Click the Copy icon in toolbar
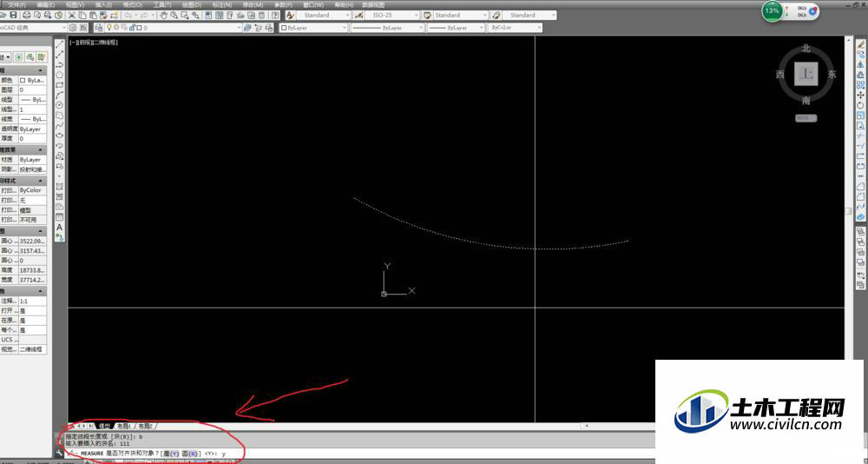This screenshot has height=464, width=868. (82, 15)
